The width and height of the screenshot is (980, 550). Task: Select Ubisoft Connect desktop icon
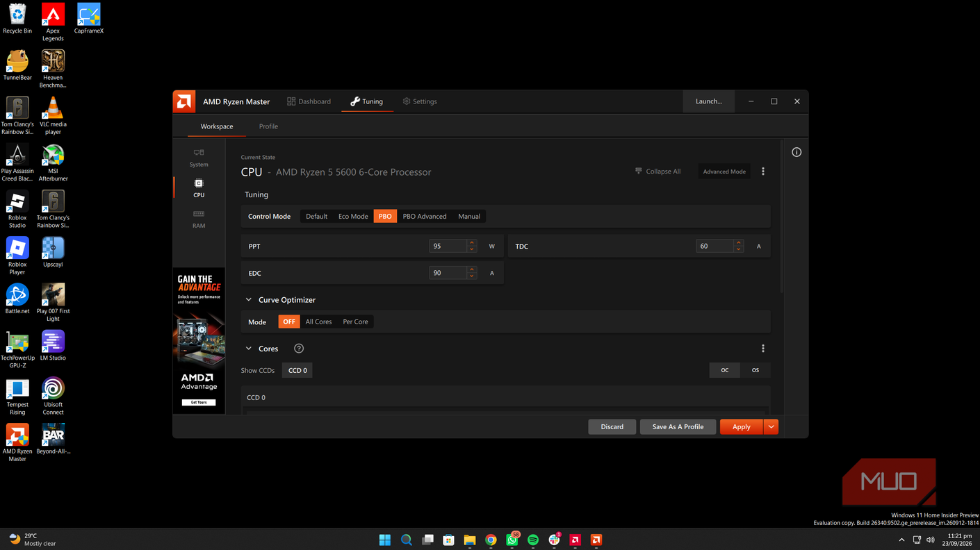pos(53,396)
